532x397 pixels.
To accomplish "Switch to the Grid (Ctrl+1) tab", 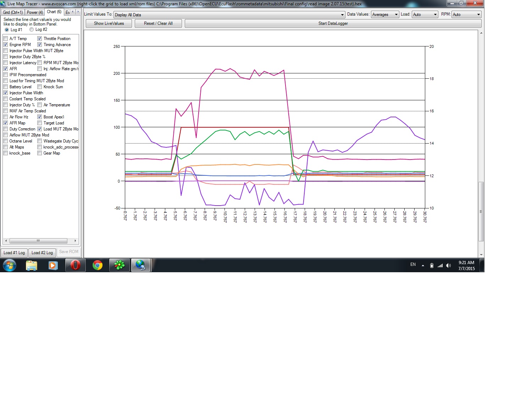I will point(13,12).
